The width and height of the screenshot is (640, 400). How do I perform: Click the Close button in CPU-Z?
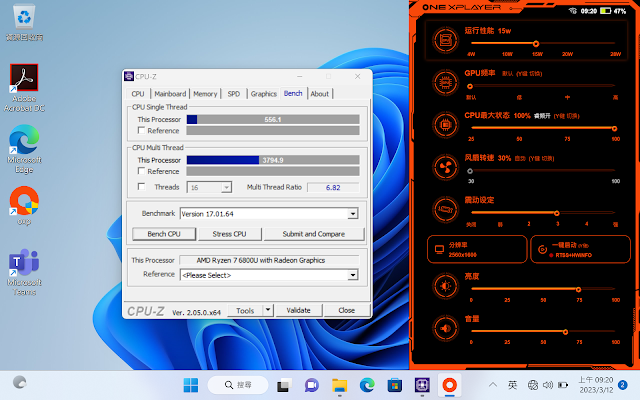coord(347,310)
